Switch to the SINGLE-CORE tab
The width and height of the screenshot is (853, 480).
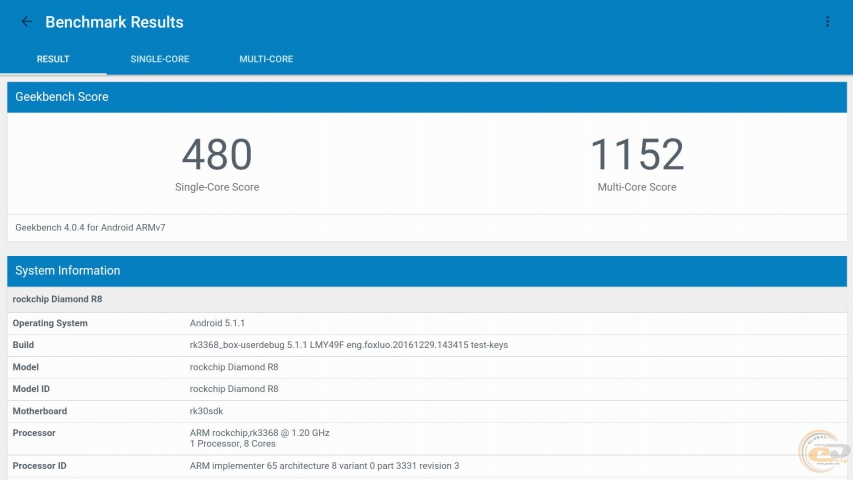tap(159, 59)
